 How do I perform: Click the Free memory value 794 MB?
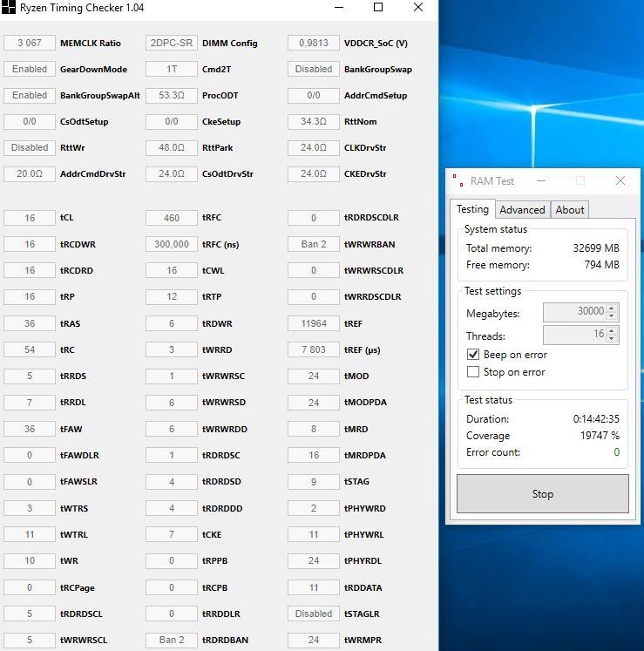click(x=601, y=264)
